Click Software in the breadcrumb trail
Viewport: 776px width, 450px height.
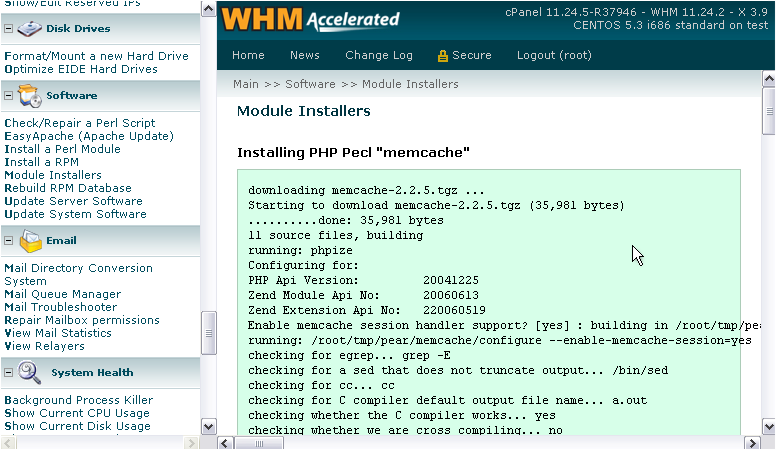click(310, 84)
